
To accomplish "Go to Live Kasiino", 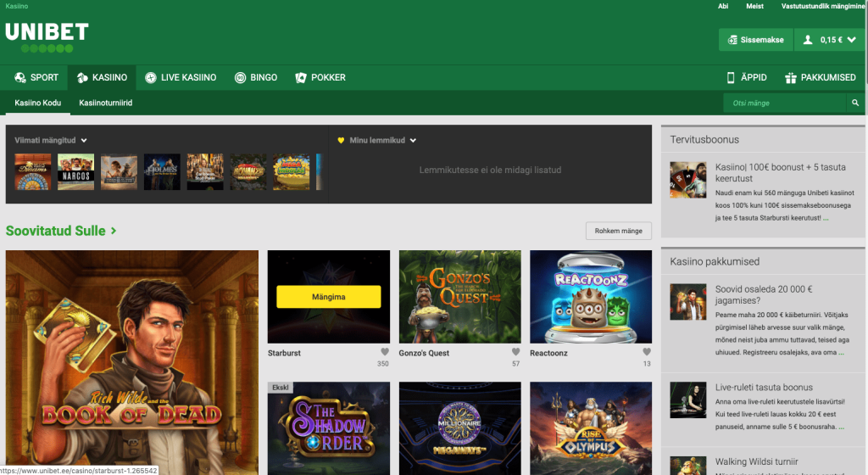I will (x=181, y=77).
